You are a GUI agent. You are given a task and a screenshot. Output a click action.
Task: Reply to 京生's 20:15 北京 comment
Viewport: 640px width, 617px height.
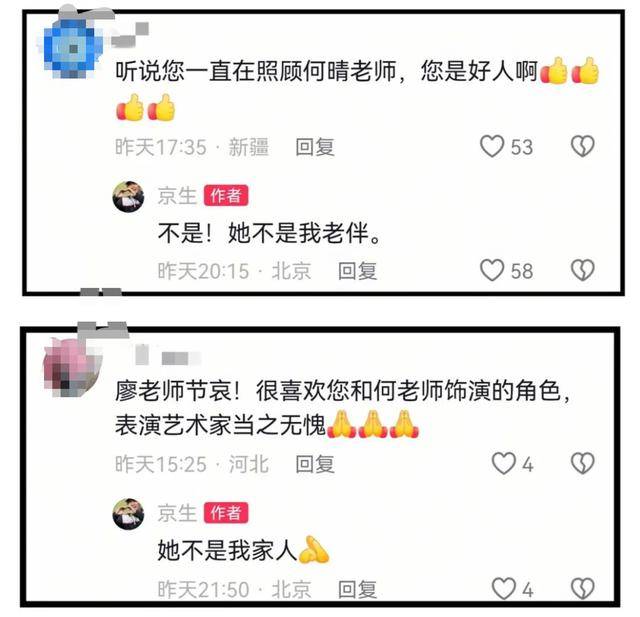(x=358, y=271)
